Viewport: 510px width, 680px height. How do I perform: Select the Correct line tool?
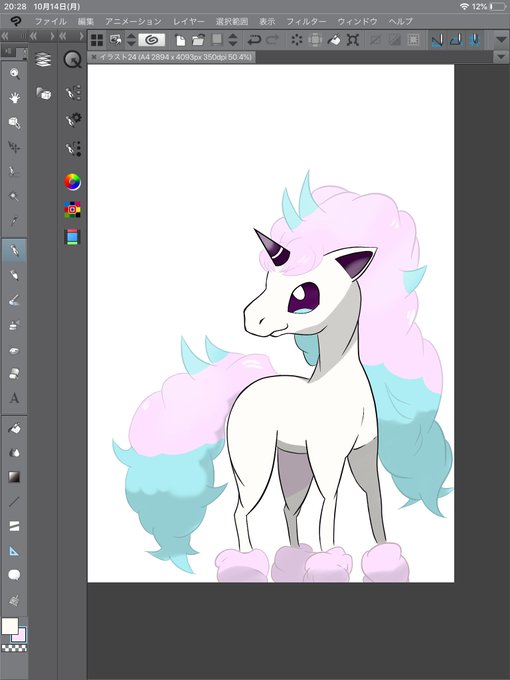(x=14, y=601)
